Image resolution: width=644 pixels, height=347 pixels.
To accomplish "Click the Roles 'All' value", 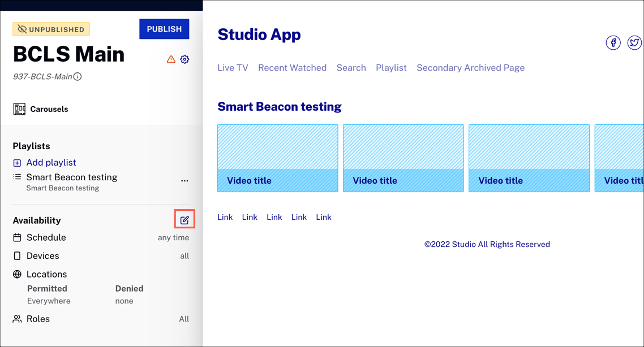I will point(184,319).
